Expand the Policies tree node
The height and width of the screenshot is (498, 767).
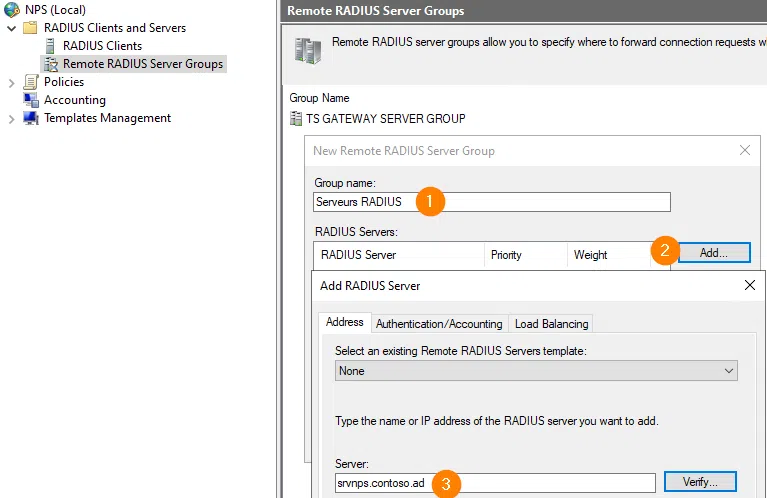point(11,82)
